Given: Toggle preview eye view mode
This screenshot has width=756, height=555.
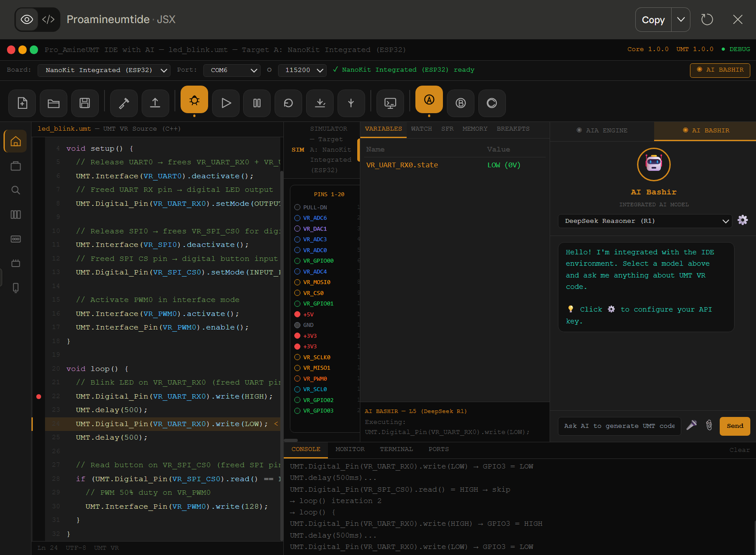Looking at the screenshot, I should click(27, 19).
